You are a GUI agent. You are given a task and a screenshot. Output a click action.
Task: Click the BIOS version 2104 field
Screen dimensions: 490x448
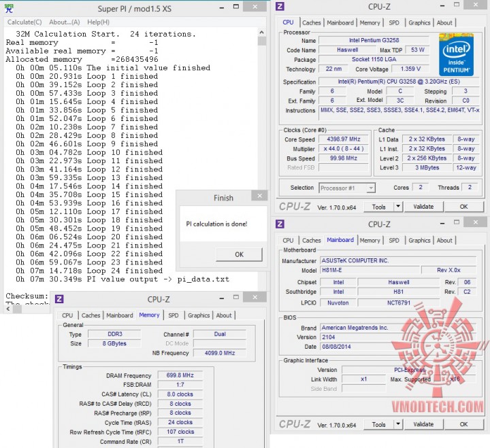click(398, 337)
